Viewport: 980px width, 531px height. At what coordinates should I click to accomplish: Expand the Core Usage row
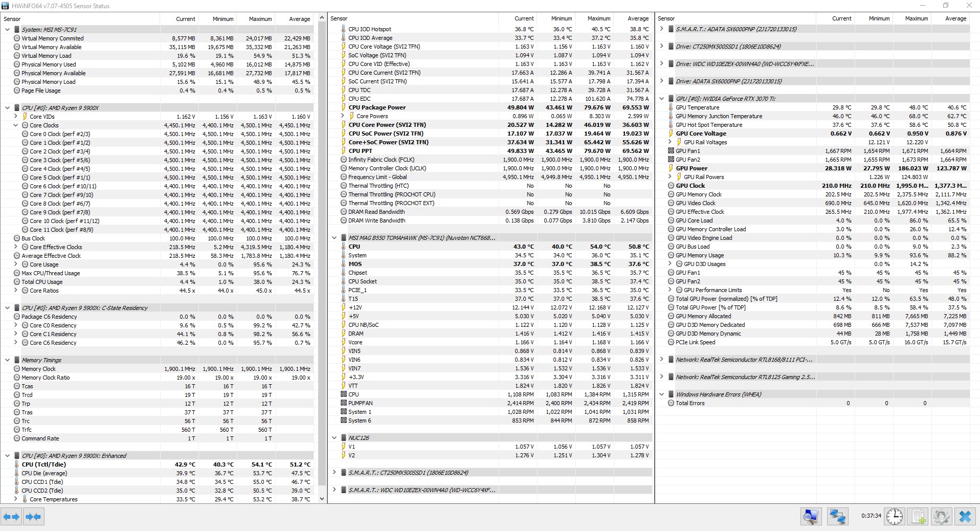pyautogui.click(x=15, y=264)
